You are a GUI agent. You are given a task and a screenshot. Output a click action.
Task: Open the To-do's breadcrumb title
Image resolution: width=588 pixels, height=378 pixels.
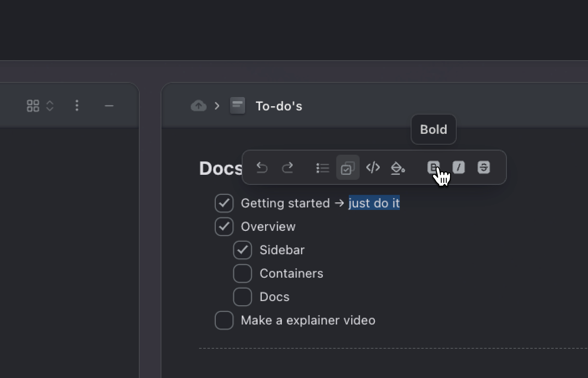pyautogui.click(x=279, y=106)
